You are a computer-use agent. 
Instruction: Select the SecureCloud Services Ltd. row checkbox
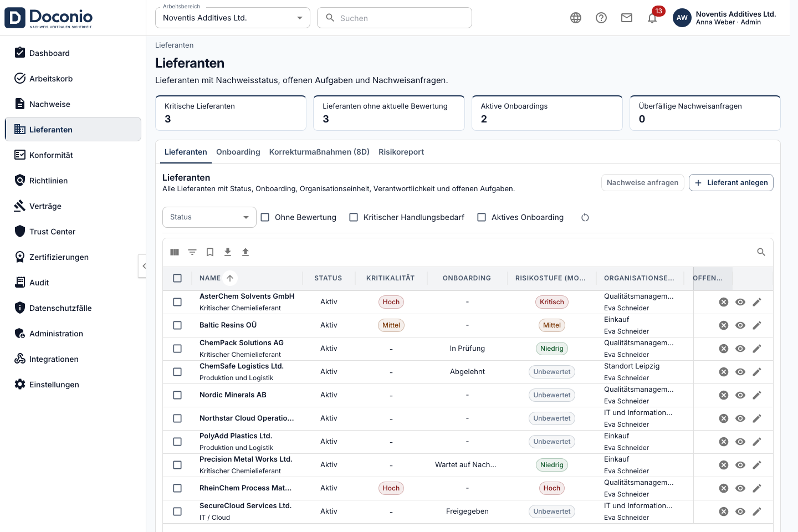click(177, 511)
